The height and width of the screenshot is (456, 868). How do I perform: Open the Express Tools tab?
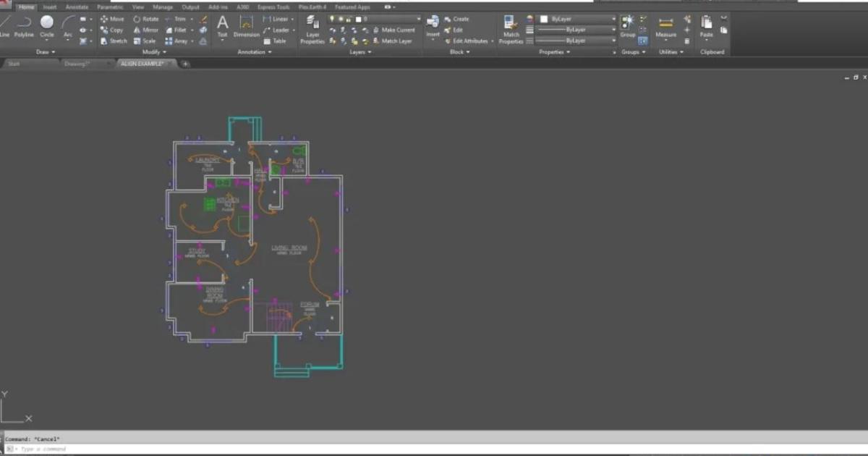pos(272,7)
